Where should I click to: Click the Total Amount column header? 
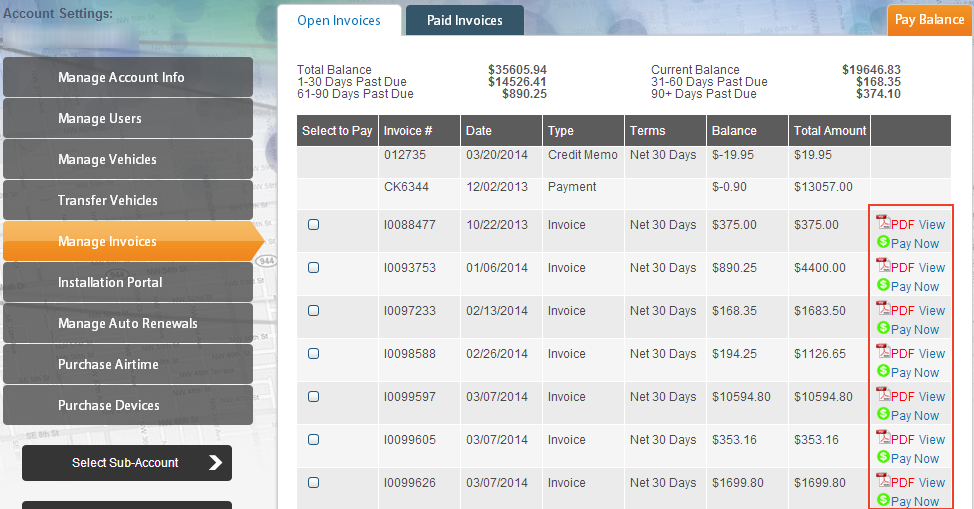click(x=829, y=131)
